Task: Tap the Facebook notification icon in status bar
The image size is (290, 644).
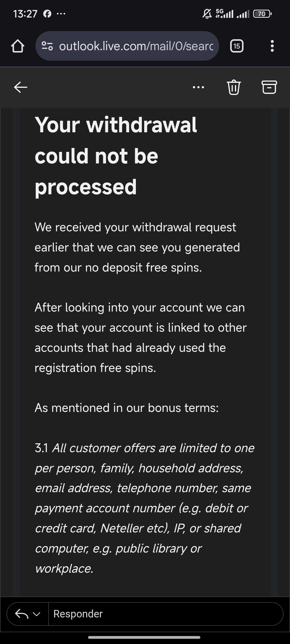Action: click(x=47, y=14)
